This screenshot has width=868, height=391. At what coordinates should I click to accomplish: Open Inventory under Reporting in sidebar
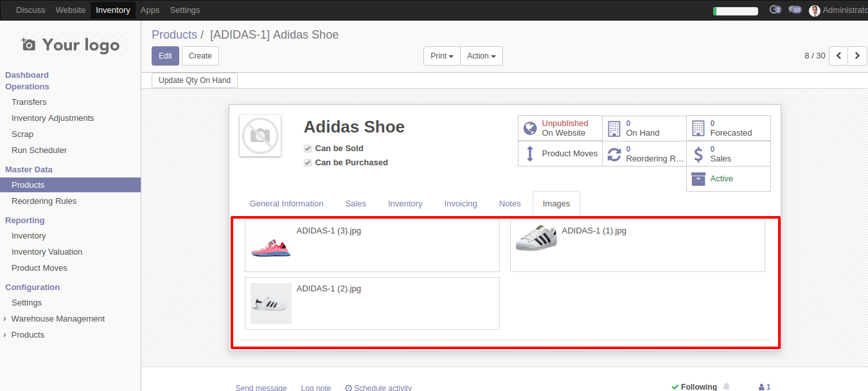click(x=29, y=236)
